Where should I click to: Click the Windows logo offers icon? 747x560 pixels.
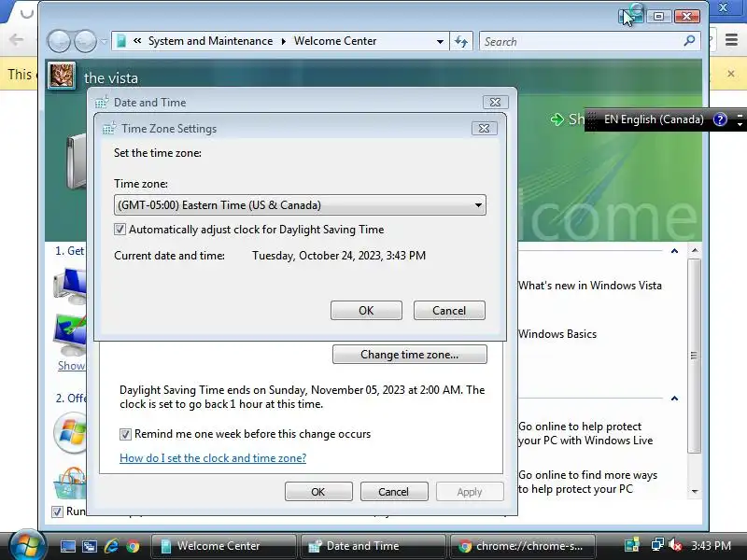pyautogui.click(x=71, y=432)
